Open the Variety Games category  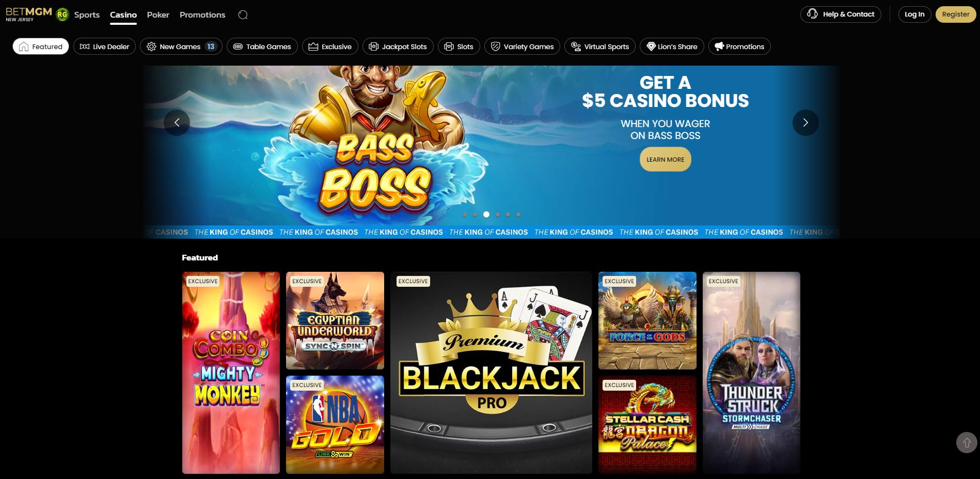[522, 47]
